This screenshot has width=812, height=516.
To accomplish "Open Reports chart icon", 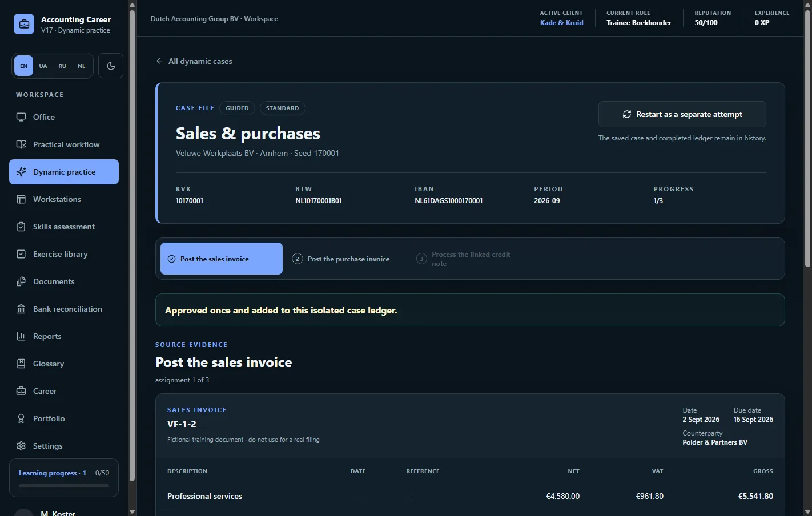I will click(x=21, y=336).
